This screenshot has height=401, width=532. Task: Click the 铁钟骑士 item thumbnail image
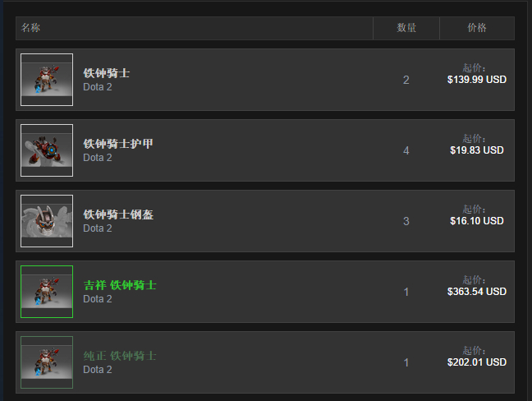pyautogui.click(x=47, y=80)
